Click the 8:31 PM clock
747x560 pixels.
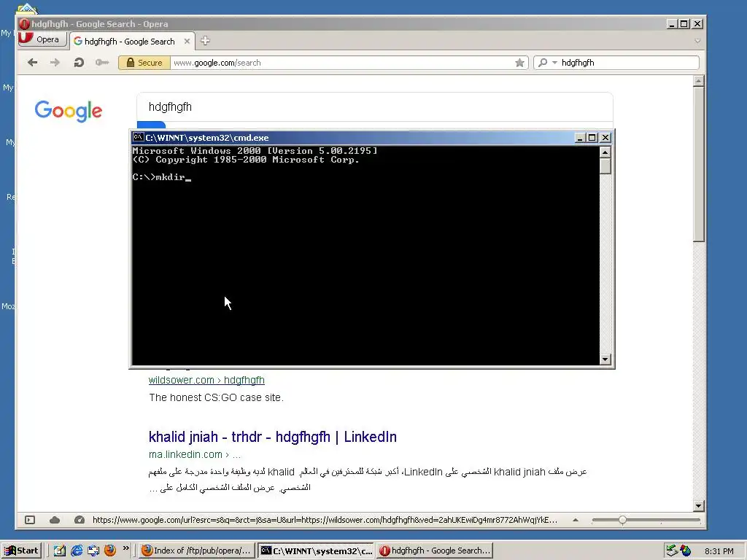tap(719, 551)
